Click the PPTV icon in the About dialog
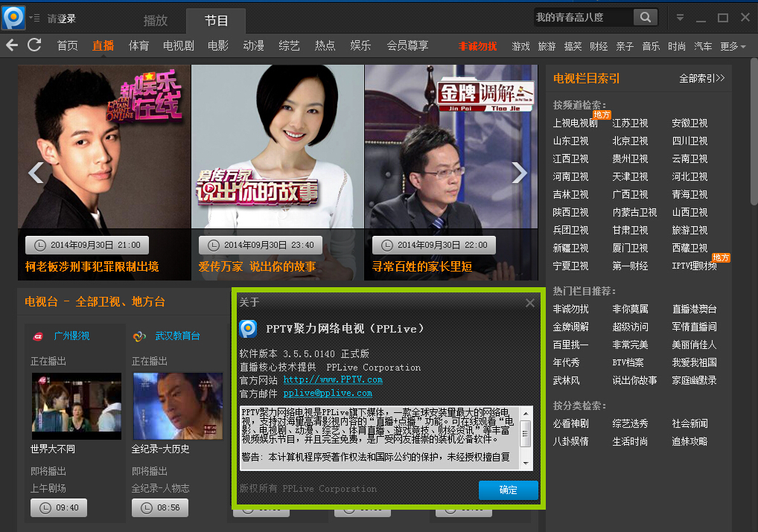The width and height of the screenshot is (758, 532). [248, 329]
